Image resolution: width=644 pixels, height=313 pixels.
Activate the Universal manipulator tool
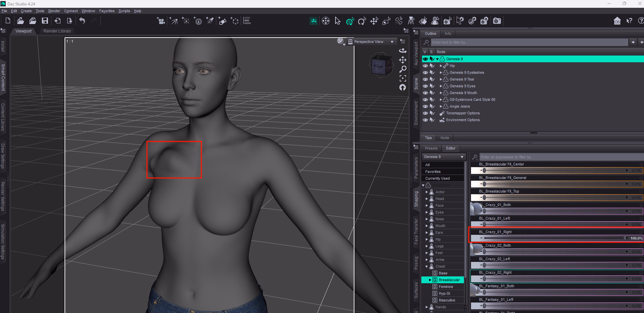350,21
